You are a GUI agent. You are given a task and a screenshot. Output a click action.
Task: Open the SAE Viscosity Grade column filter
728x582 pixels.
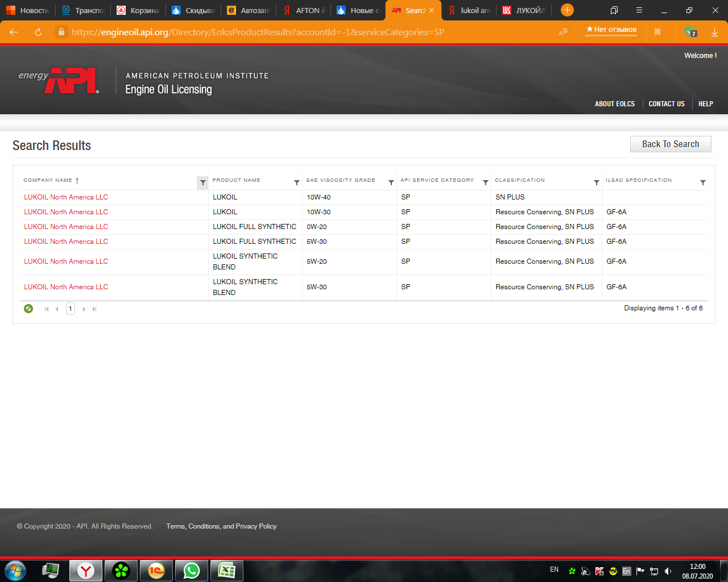point(391,182)
